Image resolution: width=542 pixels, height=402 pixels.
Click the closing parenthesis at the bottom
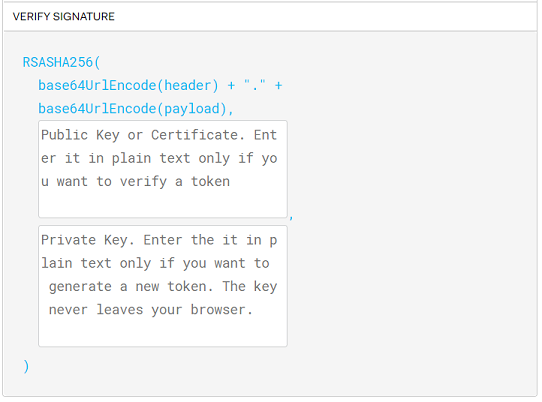click(26, 366)
